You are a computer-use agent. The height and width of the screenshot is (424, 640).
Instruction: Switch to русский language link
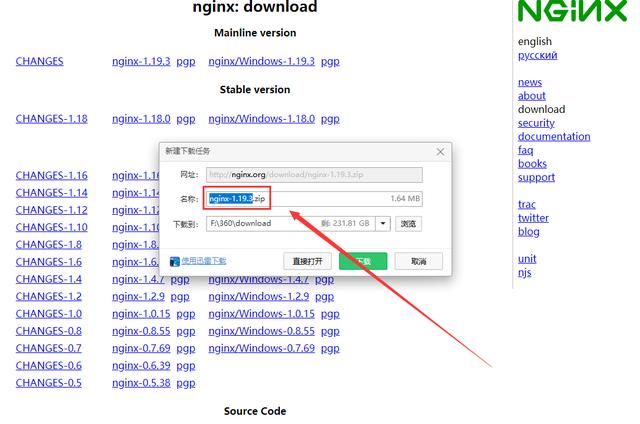pyautogui.click(x=538, y=55)
